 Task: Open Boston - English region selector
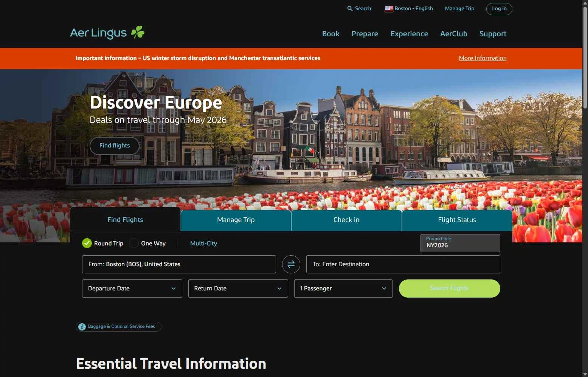[x=409, y=8]
